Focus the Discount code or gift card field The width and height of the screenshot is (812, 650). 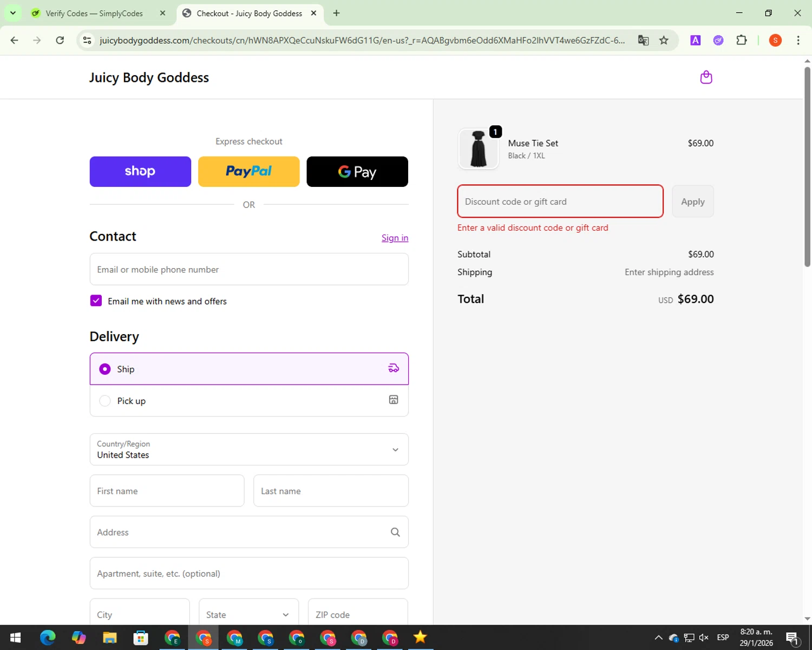point(560,201)
